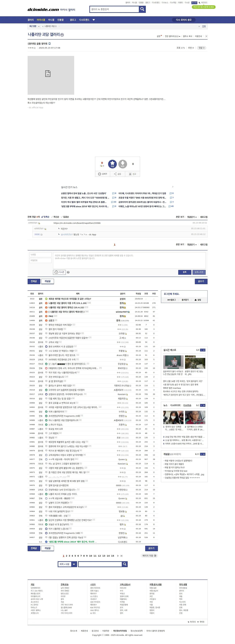The height and width of the screenshot is (644, 235).
Task: Switch to the 디시이슈 sidebar tab
Action: click(187, 405)
